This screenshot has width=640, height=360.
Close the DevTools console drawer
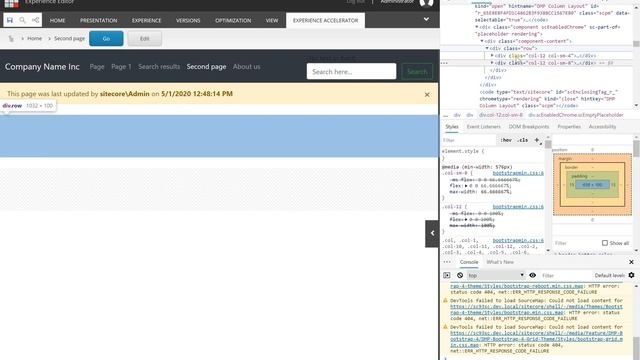631,262
